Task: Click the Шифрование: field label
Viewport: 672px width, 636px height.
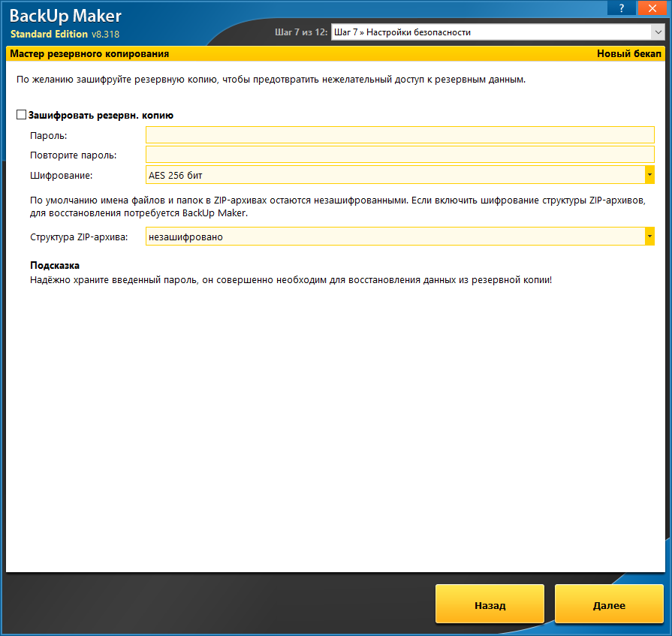Action: (62, 175)
